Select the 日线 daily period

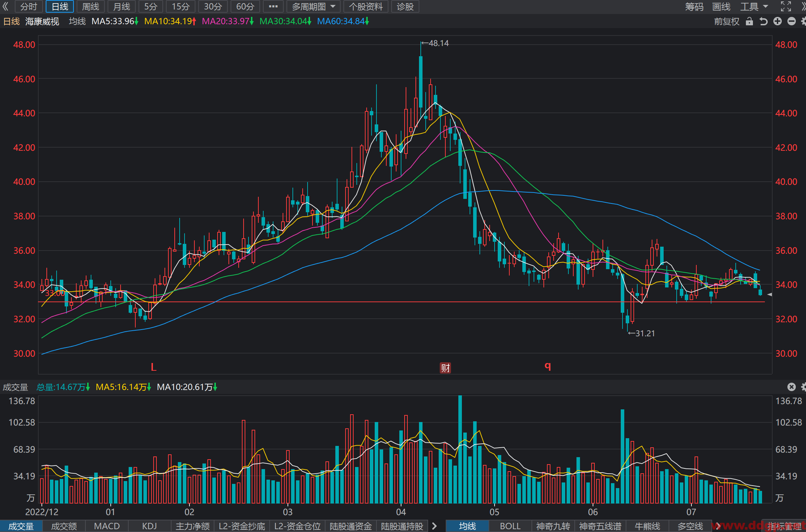click(60, 6)
